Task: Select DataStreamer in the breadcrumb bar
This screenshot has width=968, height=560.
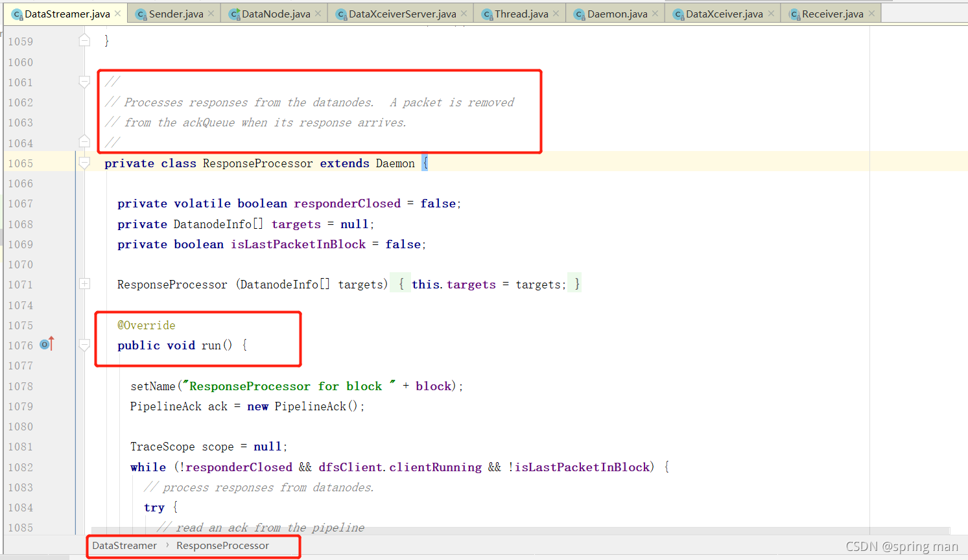Action: pos(124,546)
